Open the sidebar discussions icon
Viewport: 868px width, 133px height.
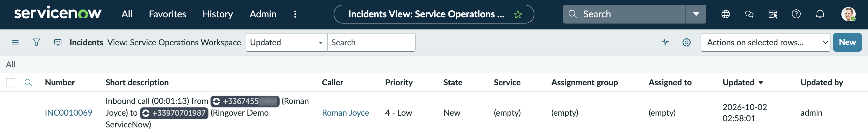click(x=749, y=14)
